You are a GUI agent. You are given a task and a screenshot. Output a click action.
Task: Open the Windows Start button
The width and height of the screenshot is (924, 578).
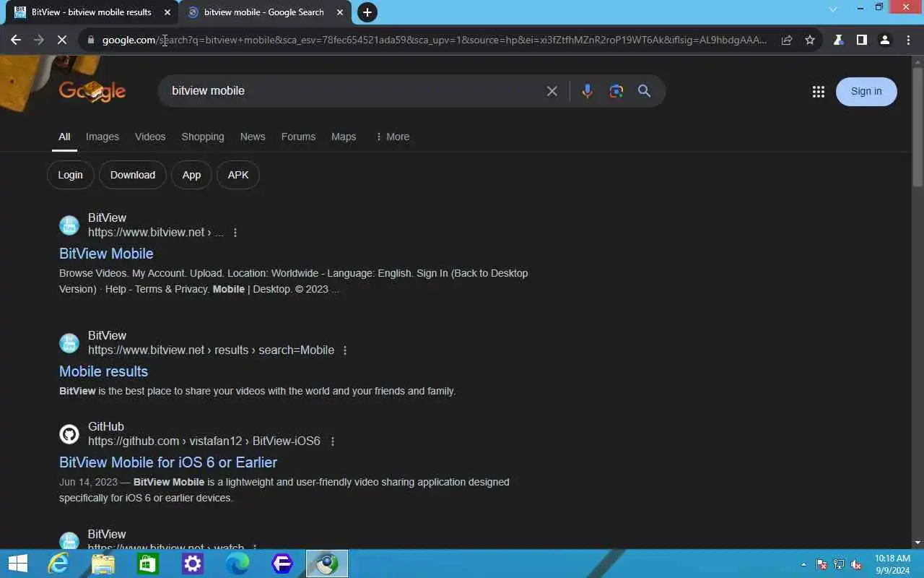17,564
